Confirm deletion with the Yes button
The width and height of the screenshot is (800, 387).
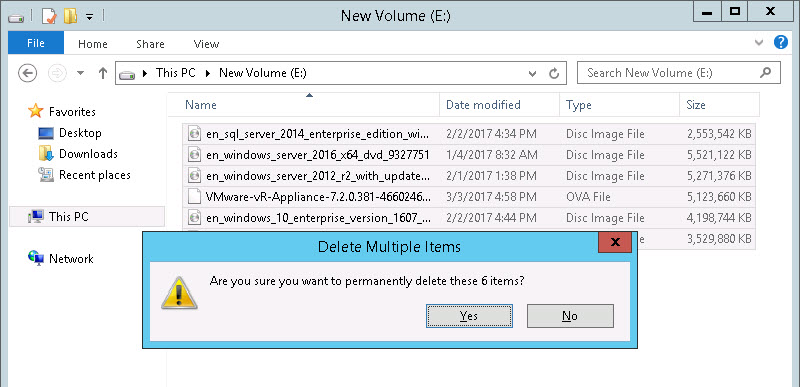[x=469, y=316]
